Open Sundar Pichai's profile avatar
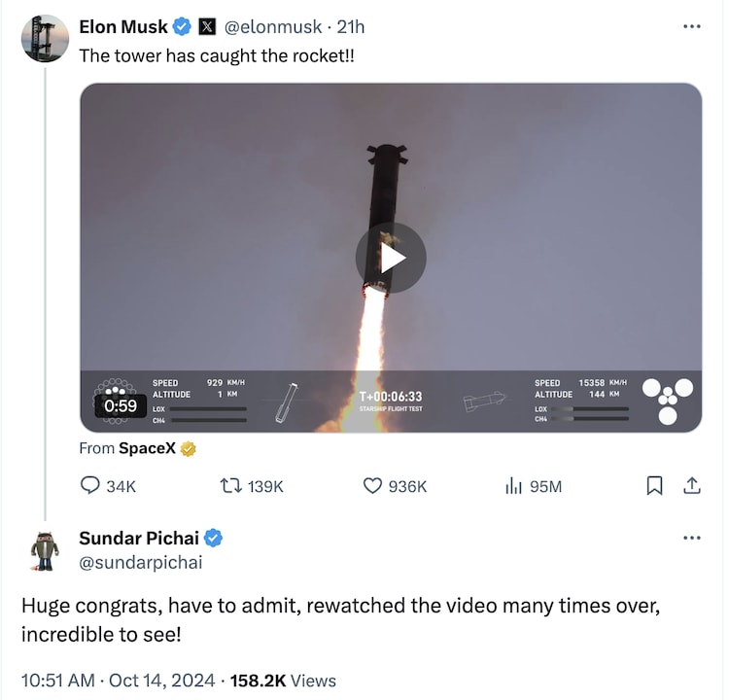 tap(45, 550)
